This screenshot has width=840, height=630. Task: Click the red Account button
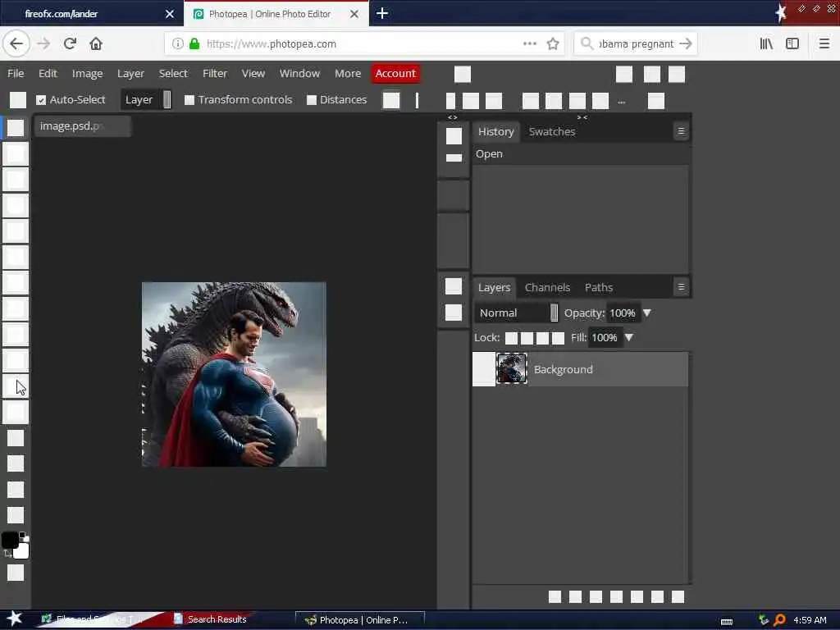click(395, 73)
